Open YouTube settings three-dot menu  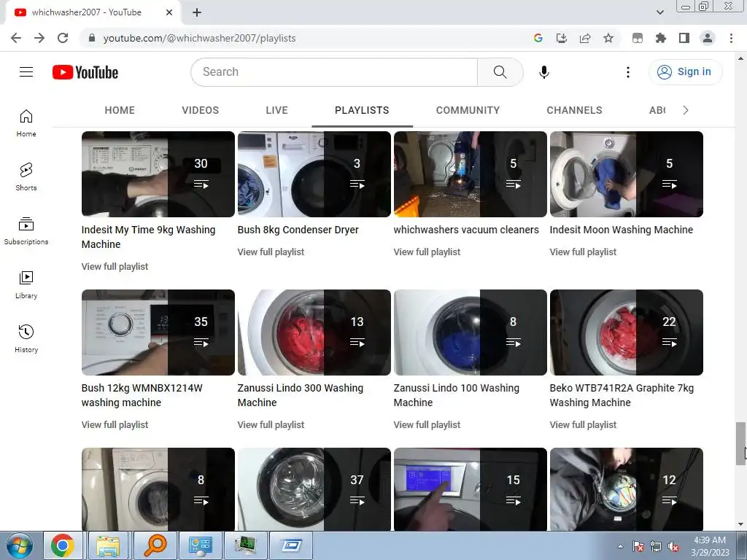coord(628,72)
